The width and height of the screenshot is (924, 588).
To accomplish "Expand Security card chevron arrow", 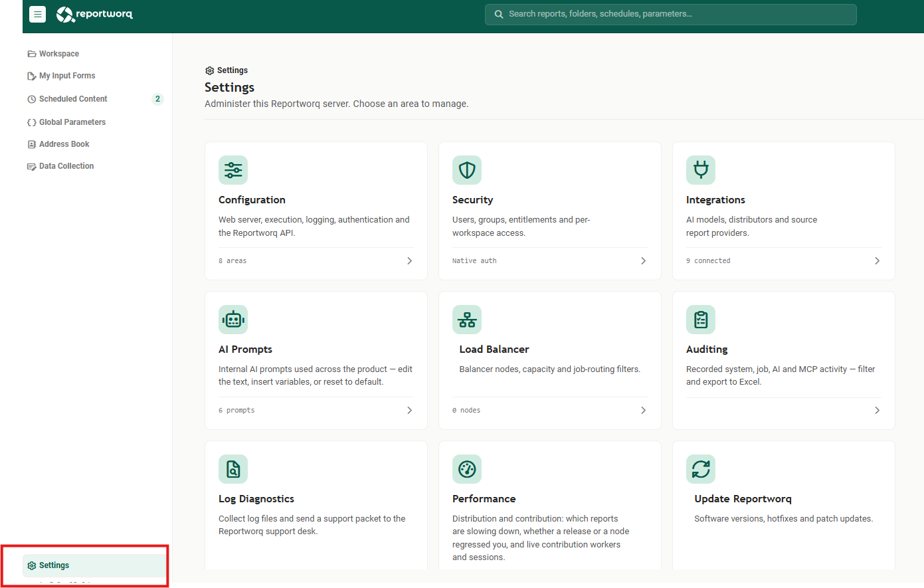I will 643,261.
